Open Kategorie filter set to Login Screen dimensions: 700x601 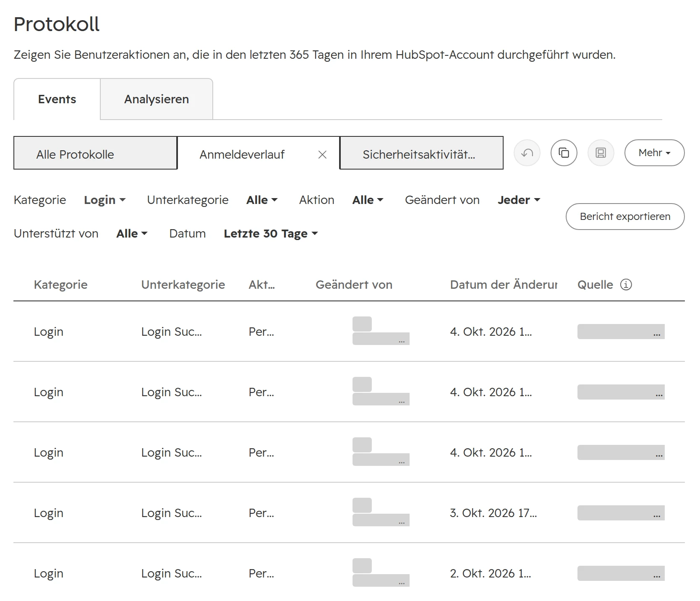coord(104,200)
